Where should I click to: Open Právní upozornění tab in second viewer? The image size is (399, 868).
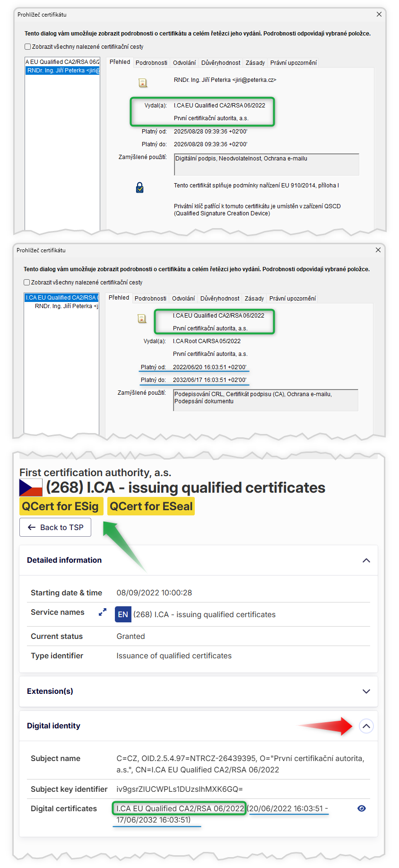[292, 299]
